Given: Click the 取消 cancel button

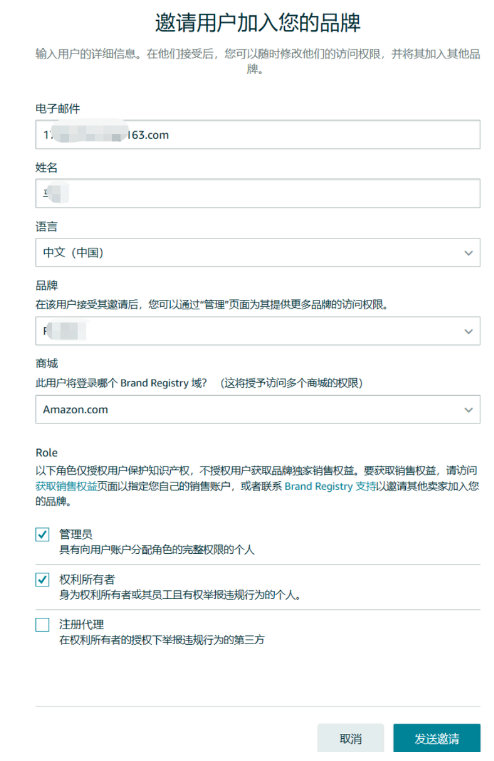Looking at the screenshot, I should tap(351, 738).
